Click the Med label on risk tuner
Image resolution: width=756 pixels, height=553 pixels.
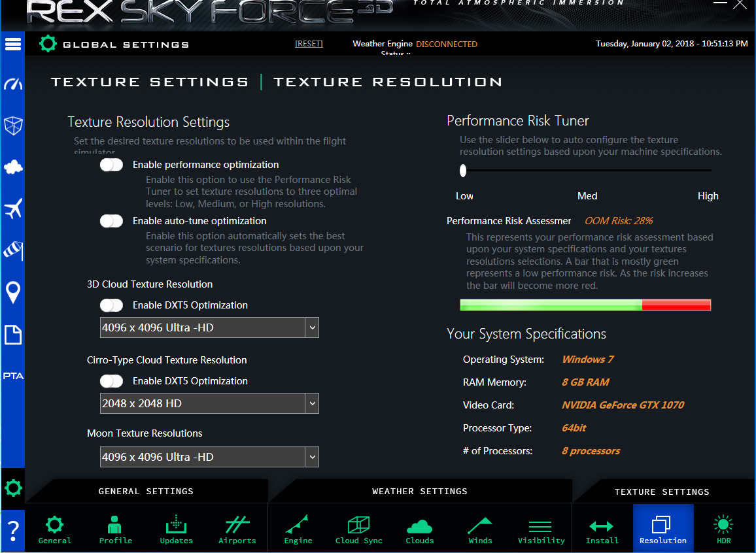point(587,196)
